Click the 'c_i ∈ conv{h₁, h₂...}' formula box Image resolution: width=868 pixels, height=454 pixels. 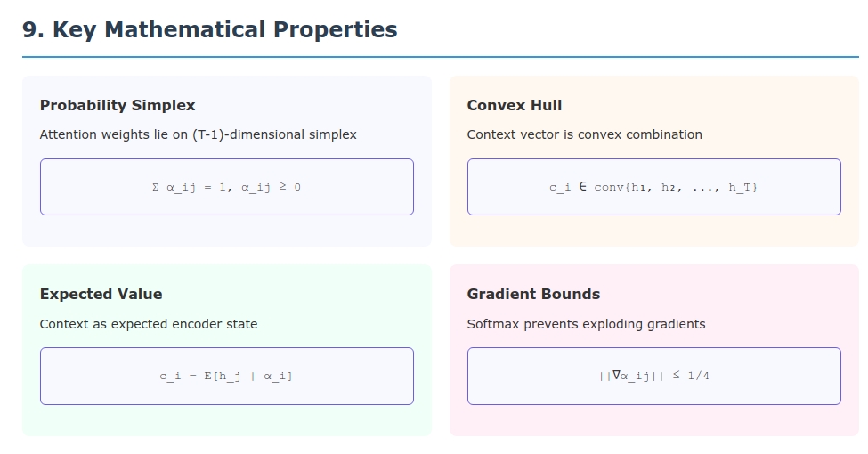(x=653, y=187)
